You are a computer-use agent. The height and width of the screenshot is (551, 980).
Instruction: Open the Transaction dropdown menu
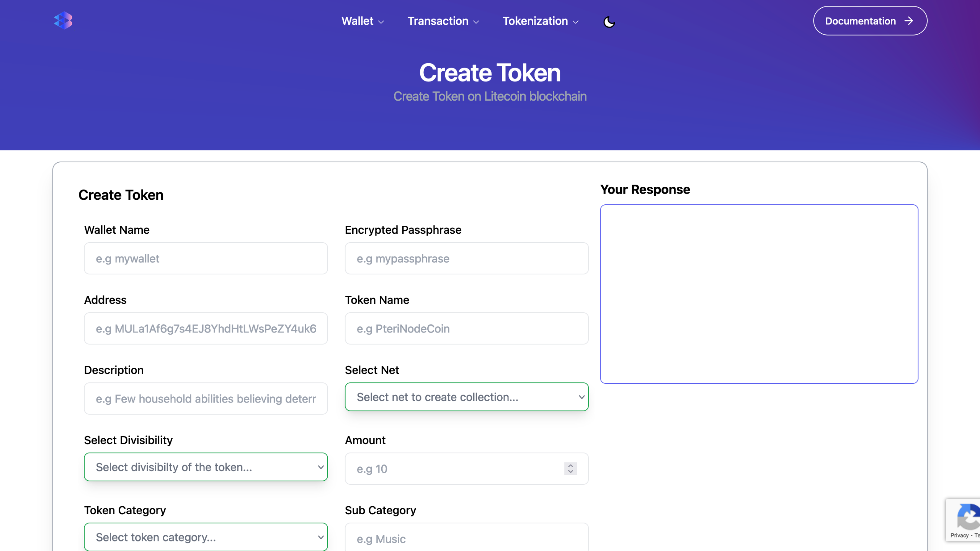(438, 21)
